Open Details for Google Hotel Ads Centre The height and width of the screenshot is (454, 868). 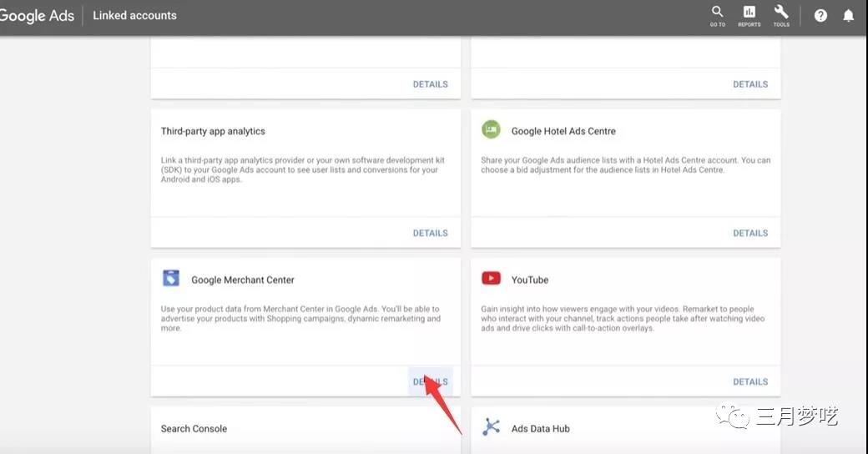pyautogui.click(x=750, y=233)
